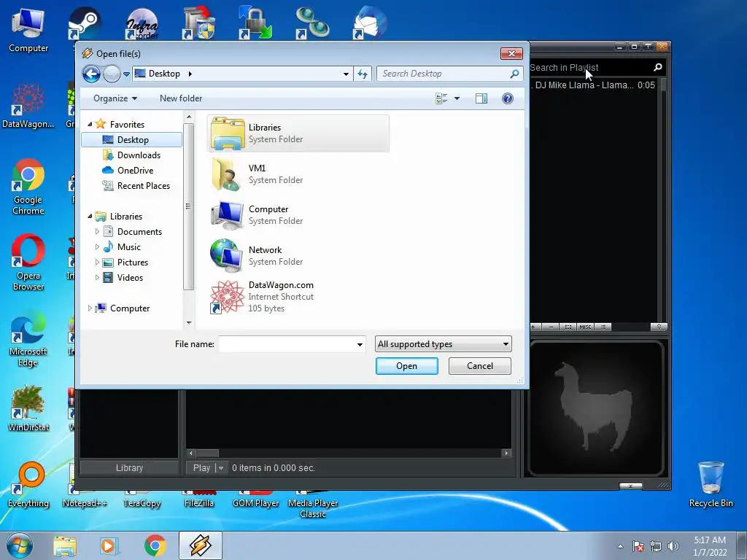Select Desktop under Favorites
This screenshot has width=747, height=560.
point(132,139)
